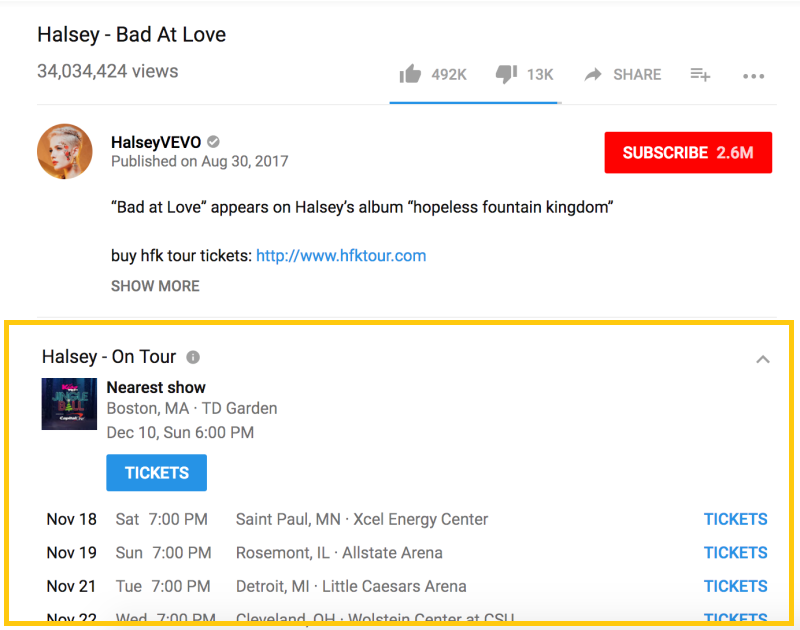Click the album description sentence
Viewport: 800px width, 630px height.
coord(362,208)
